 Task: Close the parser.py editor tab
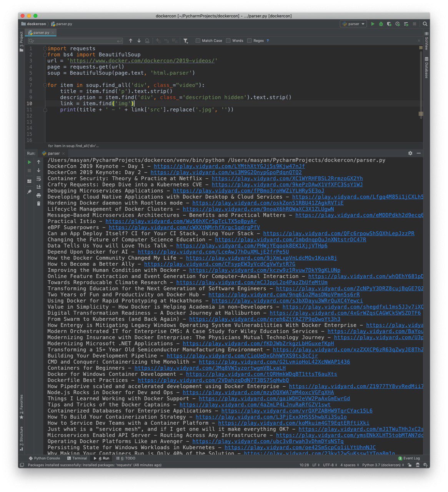[53, 33]
